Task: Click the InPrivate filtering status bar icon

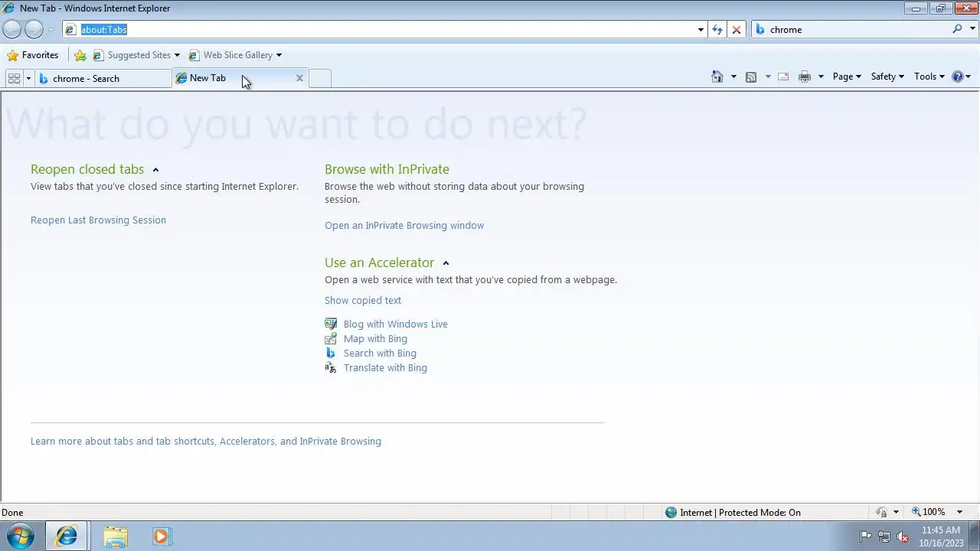Action: point(882,512)
